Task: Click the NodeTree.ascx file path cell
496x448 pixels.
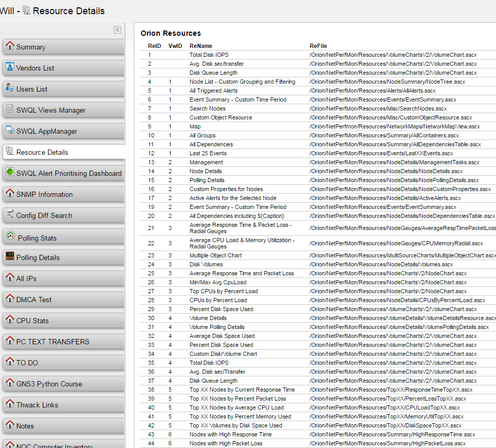Action: tap(387, 82)
